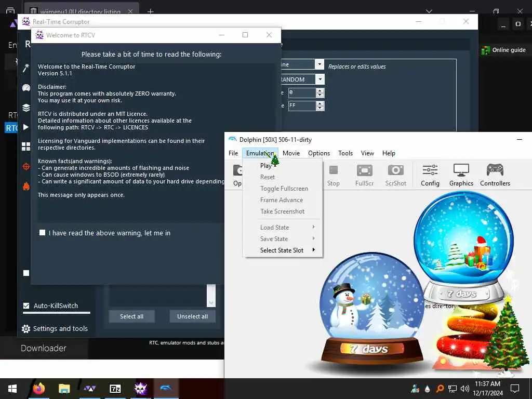Open Dolphin's Tools menu
This screenshot has height=399, width=532.
coord(345,153)
